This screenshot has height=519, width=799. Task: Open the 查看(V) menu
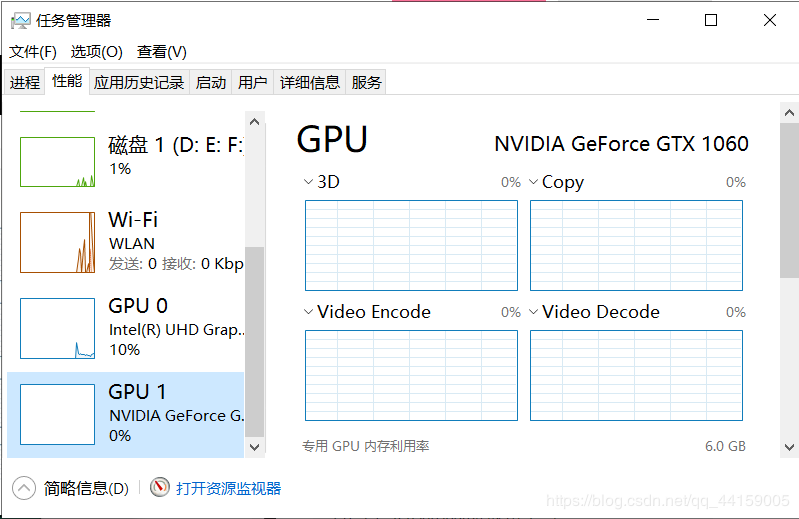(162, 52)
